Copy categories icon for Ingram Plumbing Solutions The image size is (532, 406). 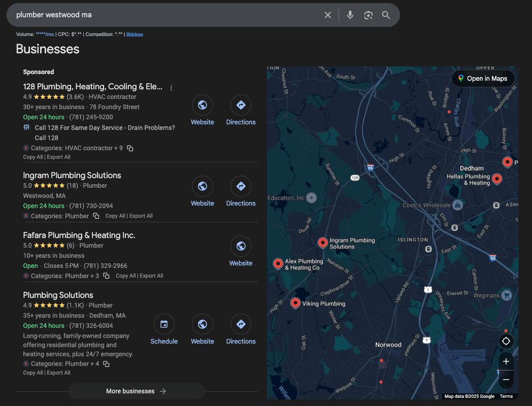(96, 216)
